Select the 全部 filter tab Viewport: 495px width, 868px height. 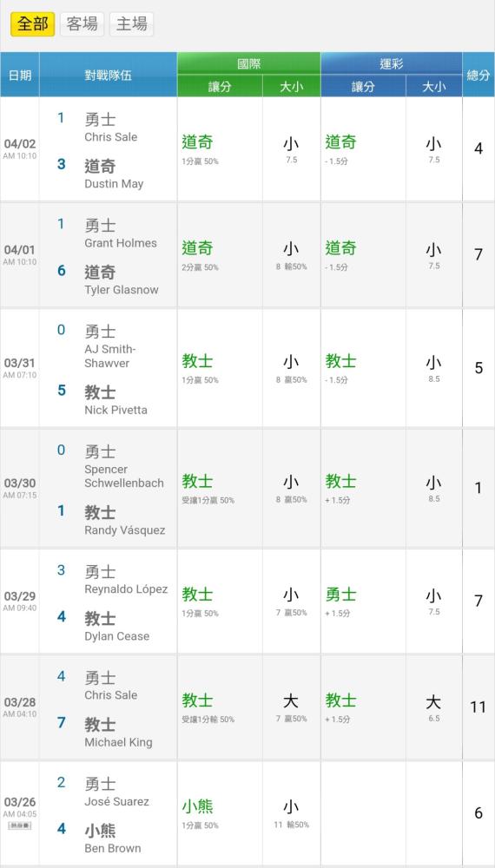(x=33, y=23)
